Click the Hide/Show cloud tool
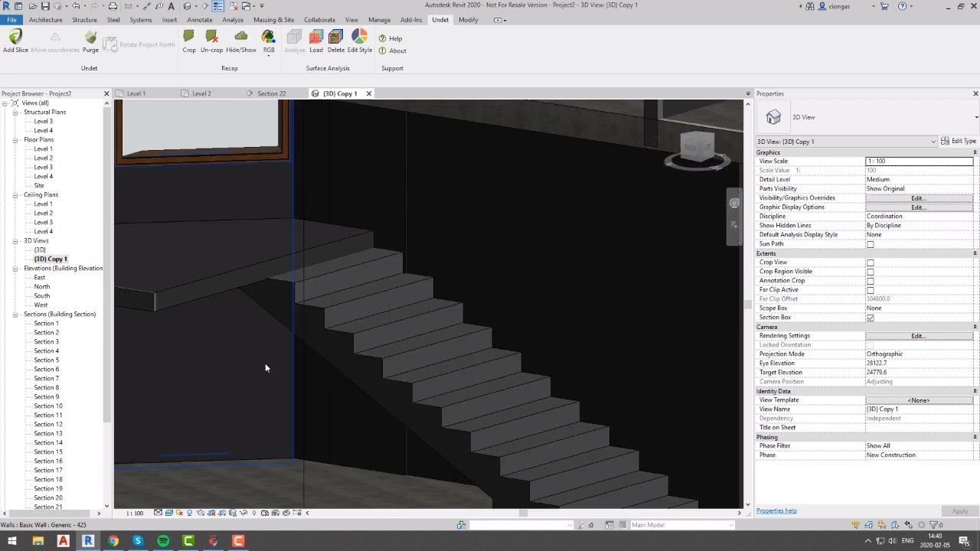Viewport: 980px width, 551px height. (241, 41)
